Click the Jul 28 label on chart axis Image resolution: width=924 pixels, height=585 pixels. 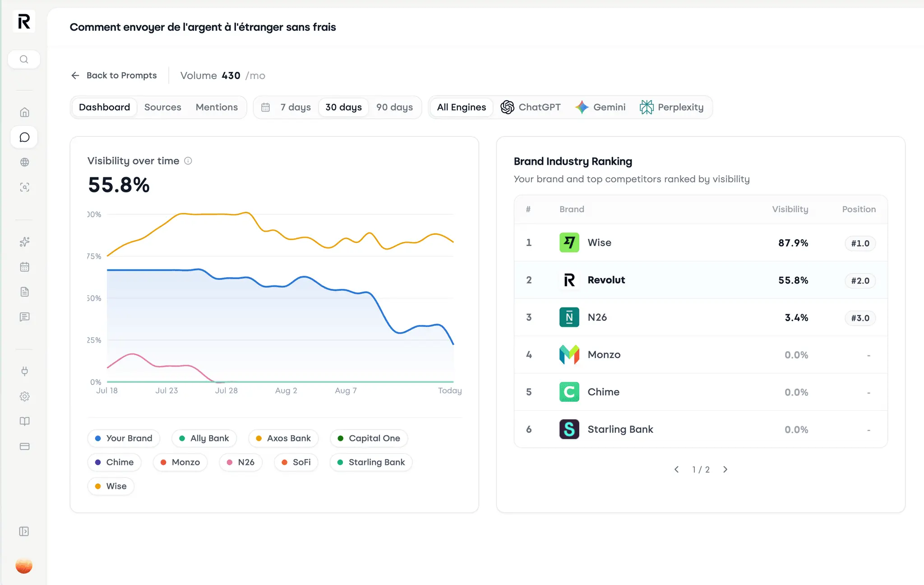[226, 391]
